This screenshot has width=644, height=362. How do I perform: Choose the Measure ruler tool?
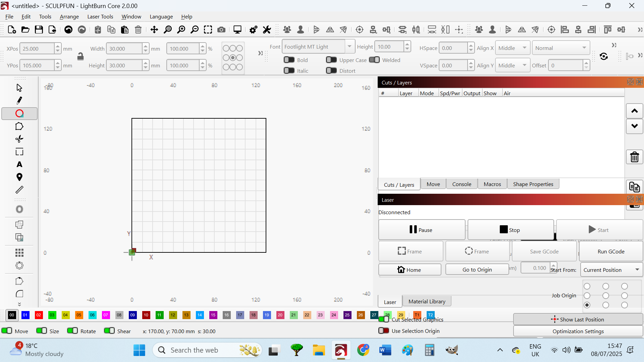coord(19,190)
